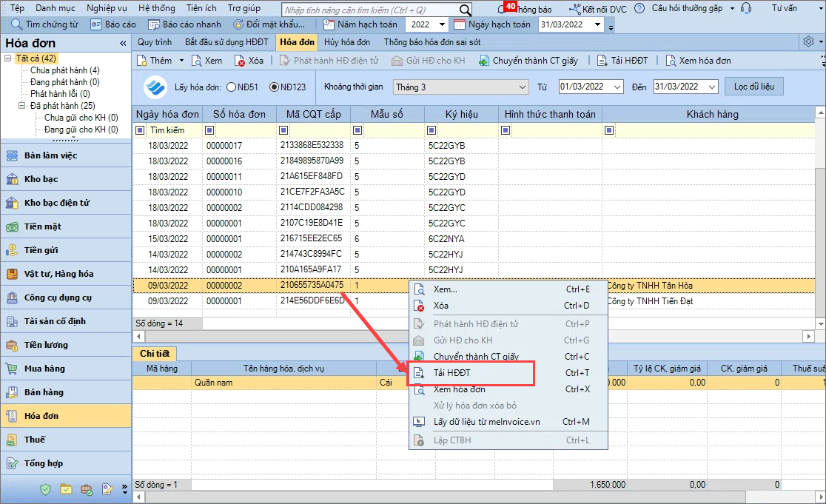The width and height of the screenshot is (826, 504).
Task: Open the Câu hỏi thường gặp dropdown arrow
Action: click(732, 9)
